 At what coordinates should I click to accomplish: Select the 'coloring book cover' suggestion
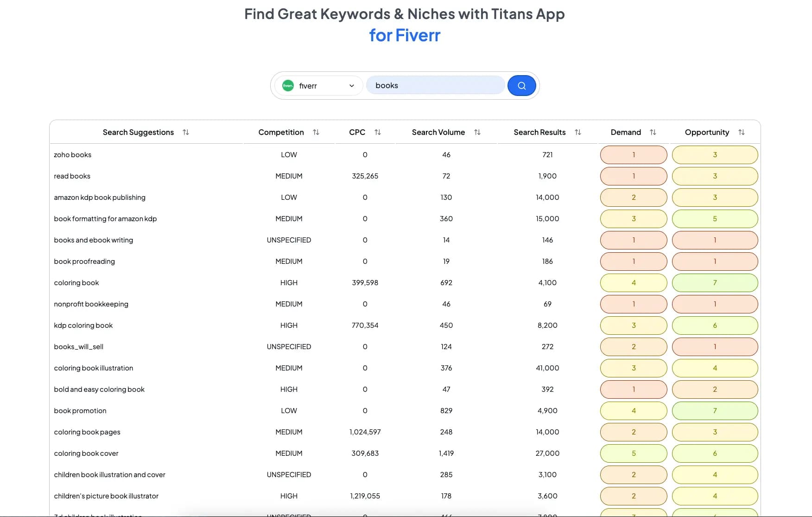(x=86, y=453)
